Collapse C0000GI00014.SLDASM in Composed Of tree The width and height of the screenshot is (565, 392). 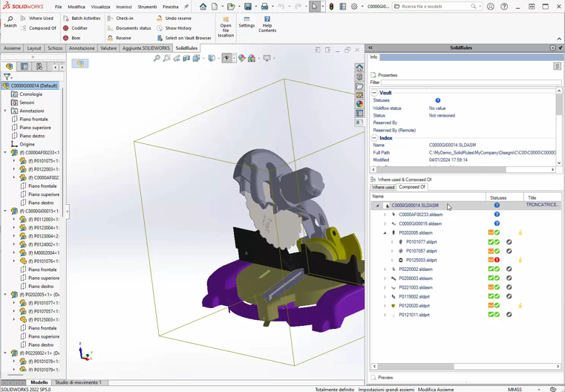coord(378,206)
